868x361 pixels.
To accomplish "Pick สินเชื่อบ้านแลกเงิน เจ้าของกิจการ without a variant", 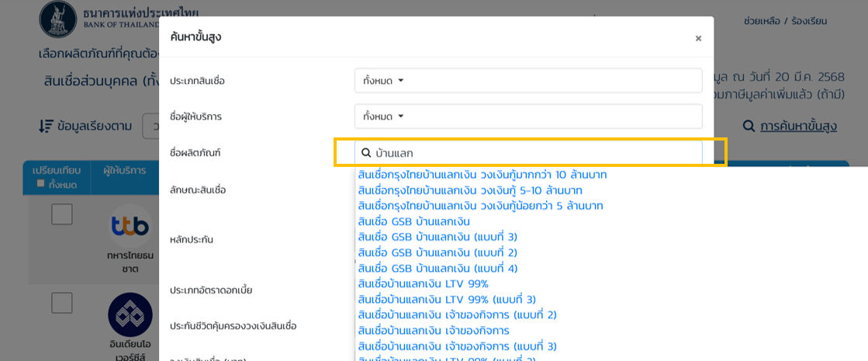I will pyautogui.click(x=434, y=331).
